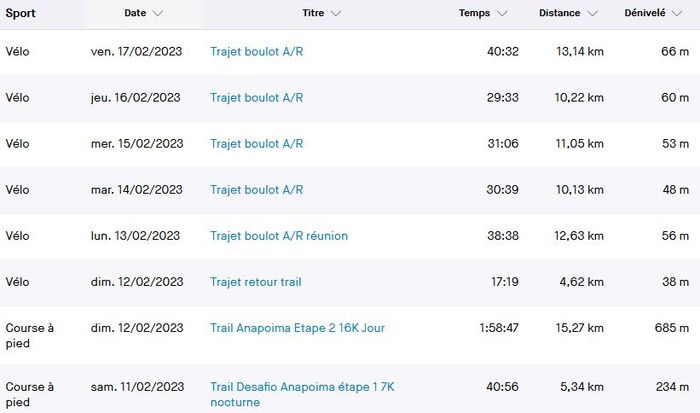Open Trajet boulot A/R réunion activity
This screenshot has height=413, width=700.
click(x=279, y=236)
